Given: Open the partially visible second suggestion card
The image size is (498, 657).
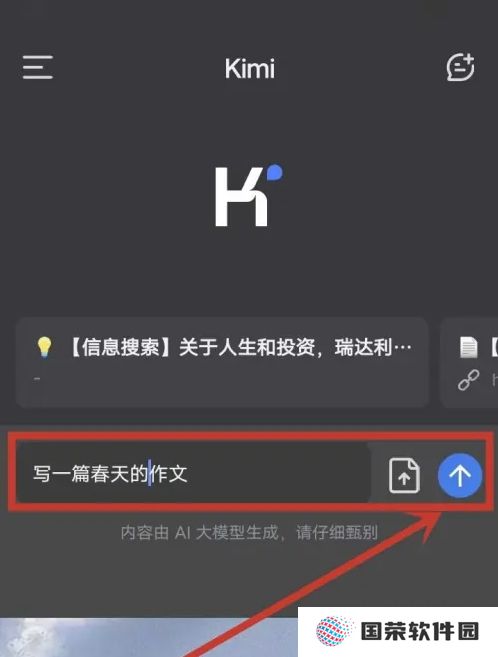Looking at the screenshot, I should pos(469,362).
